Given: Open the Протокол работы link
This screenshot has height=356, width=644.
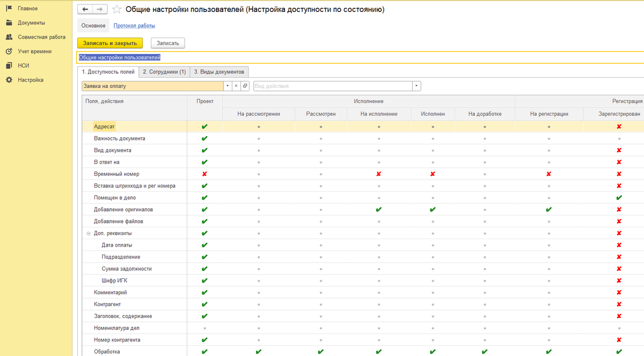Looking at the screenshot, I should tap(134, 25).
